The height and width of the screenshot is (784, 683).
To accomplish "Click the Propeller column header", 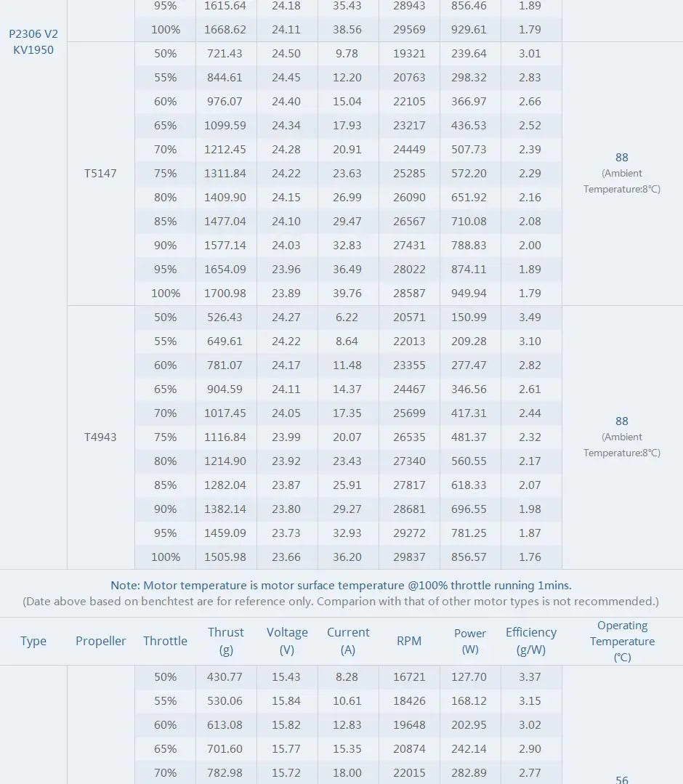I will tap(101, 641).
